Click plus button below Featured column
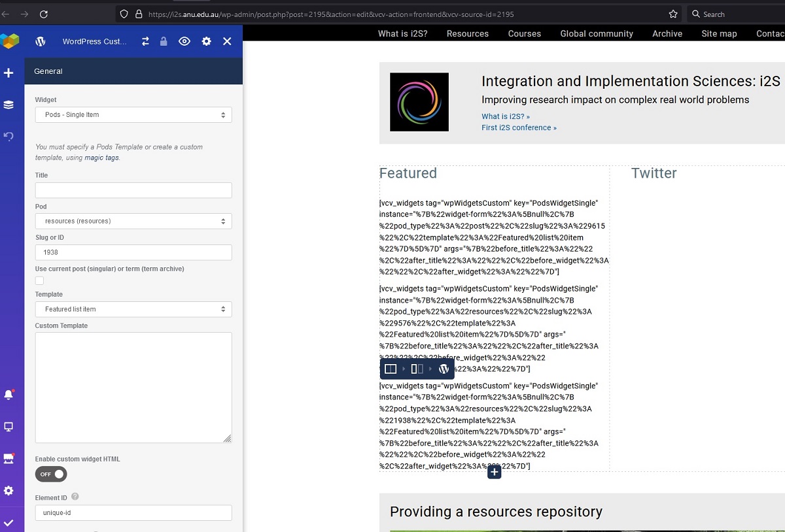The height and width of the screenshot is (532, 785). [494, 472]
